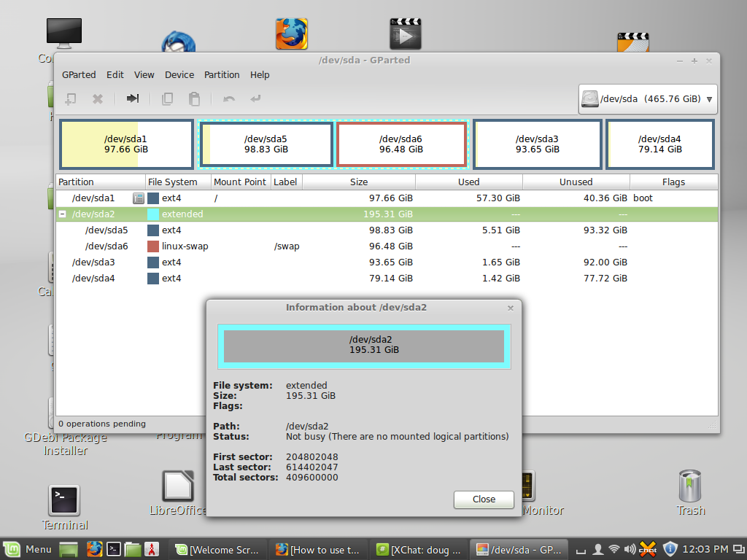Click the Apply all operations icon
The height and width of the screenshot is (560, 747).
click(x=255, y=98)
